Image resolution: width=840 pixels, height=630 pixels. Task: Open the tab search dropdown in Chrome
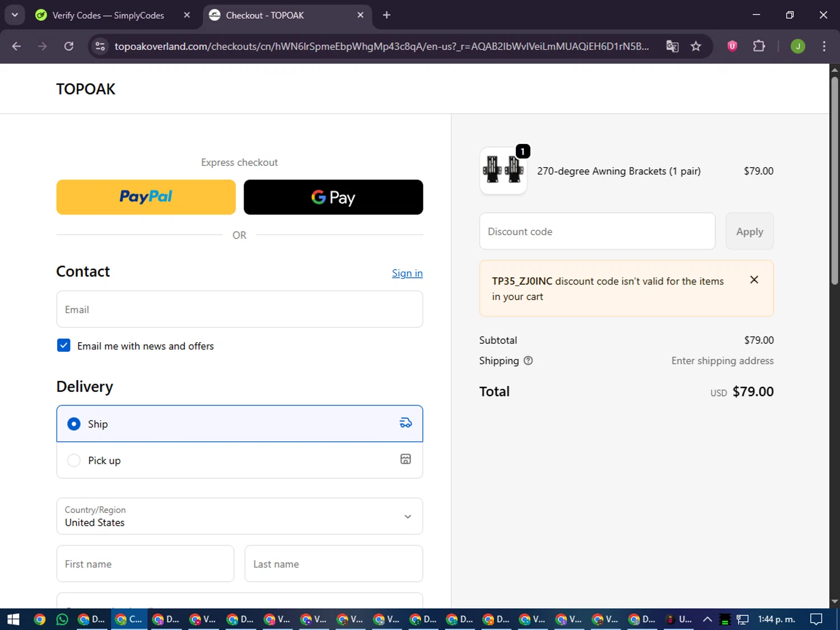click(x=15, y=15)
